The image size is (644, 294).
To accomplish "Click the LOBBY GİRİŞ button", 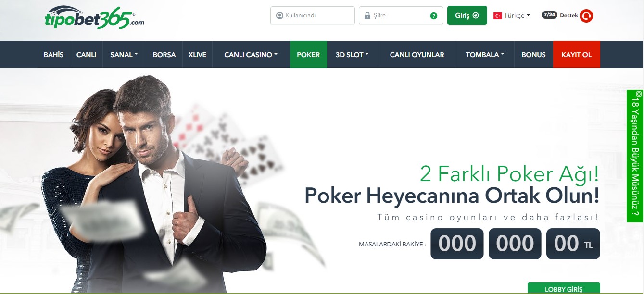I will click(x=564, y=288).
